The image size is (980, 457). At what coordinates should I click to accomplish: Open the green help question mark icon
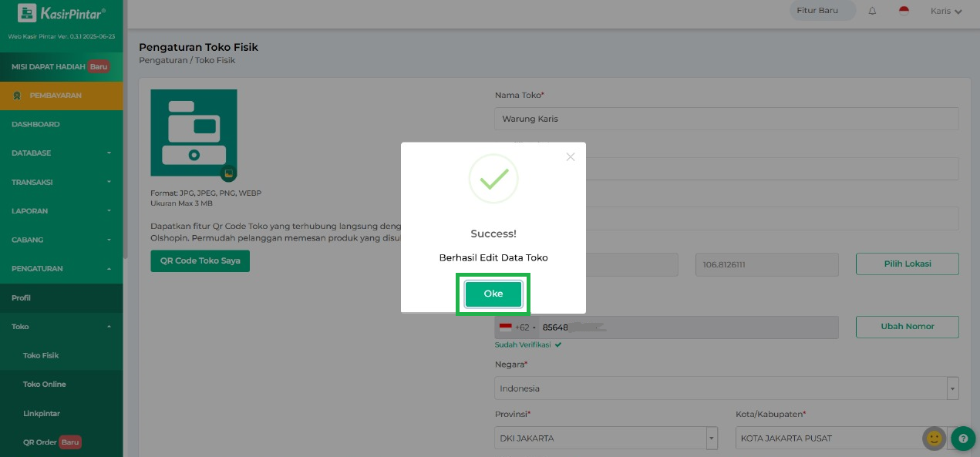pos(963,439)
